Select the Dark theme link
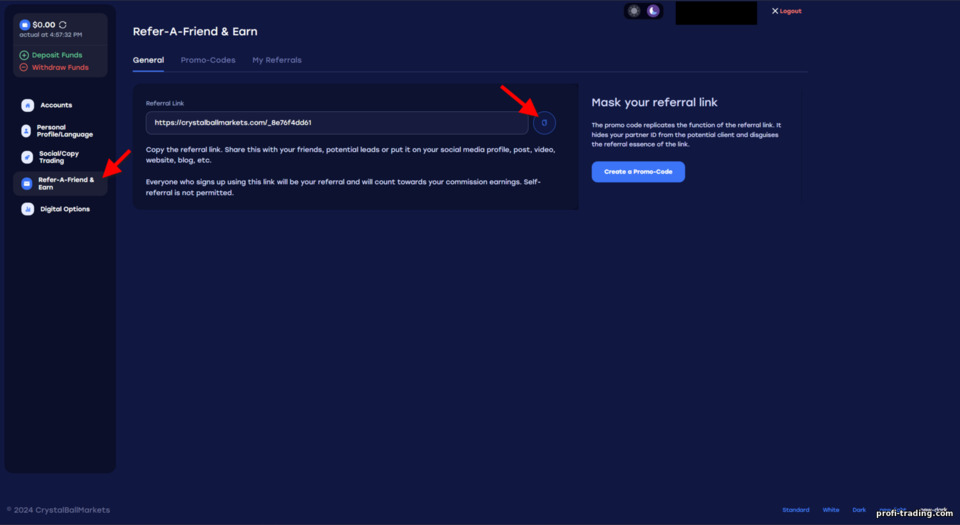Image resolution: width=960 pixels, height=525 pixels. click(859, 510)
